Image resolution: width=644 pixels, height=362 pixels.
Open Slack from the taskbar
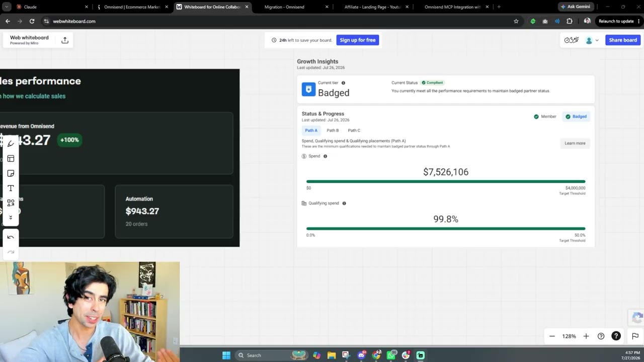coord(406,355)
